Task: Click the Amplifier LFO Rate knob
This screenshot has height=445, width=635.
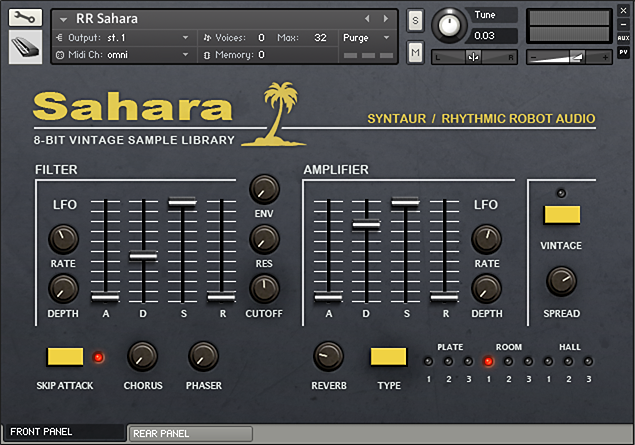Action: point(486,239)
